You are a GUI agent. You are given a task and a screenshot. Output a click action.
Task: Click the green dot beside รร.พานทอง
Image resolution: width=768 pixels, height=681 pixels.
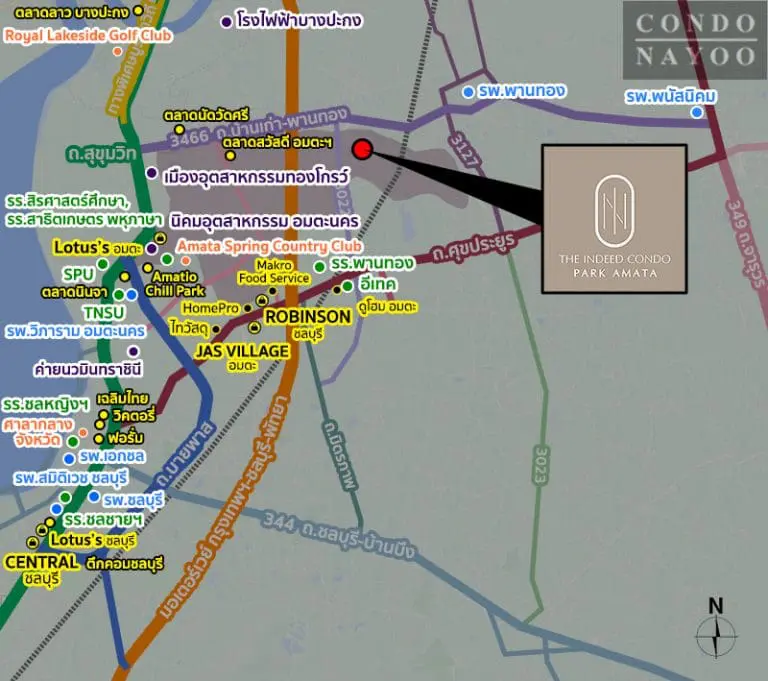click(x=319, y=267)
